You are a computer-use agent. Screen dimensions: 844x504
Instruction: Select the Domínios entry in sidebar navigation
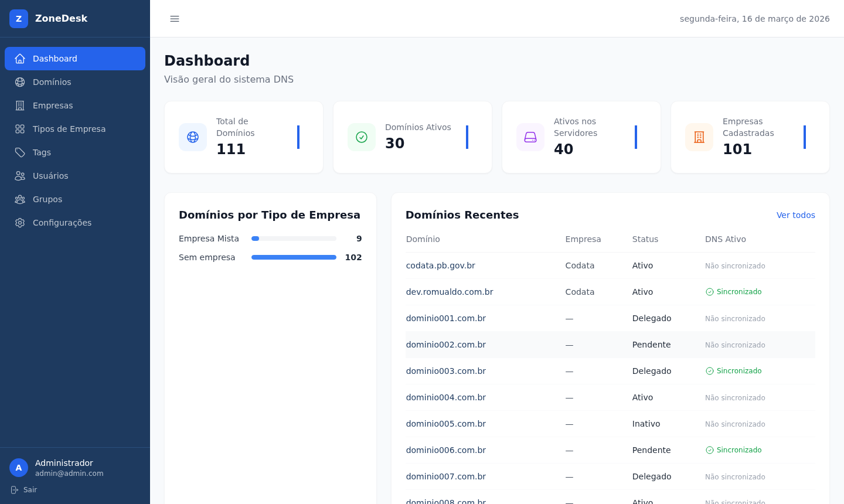point(52,82)
